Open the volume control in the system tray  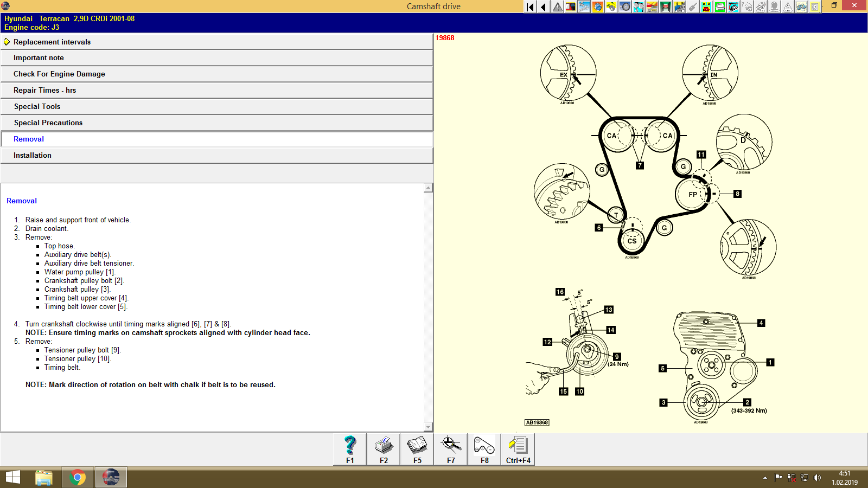[819, 477]
